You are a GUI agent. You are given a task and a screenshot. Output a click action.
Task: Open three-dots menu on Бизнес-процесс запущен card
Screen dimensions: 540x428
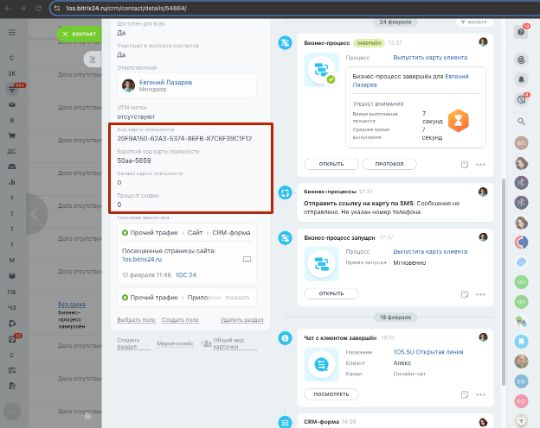(x=480, y=294)
